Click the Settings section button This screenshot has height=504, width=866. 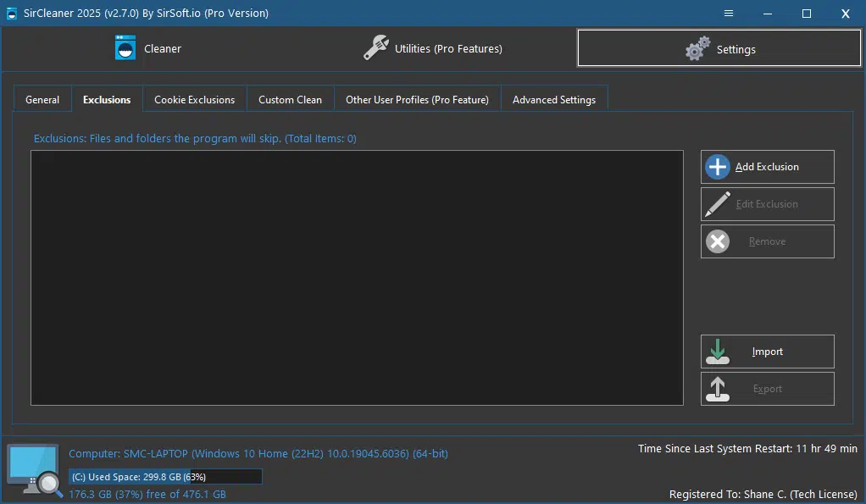(x=719, y=48)
